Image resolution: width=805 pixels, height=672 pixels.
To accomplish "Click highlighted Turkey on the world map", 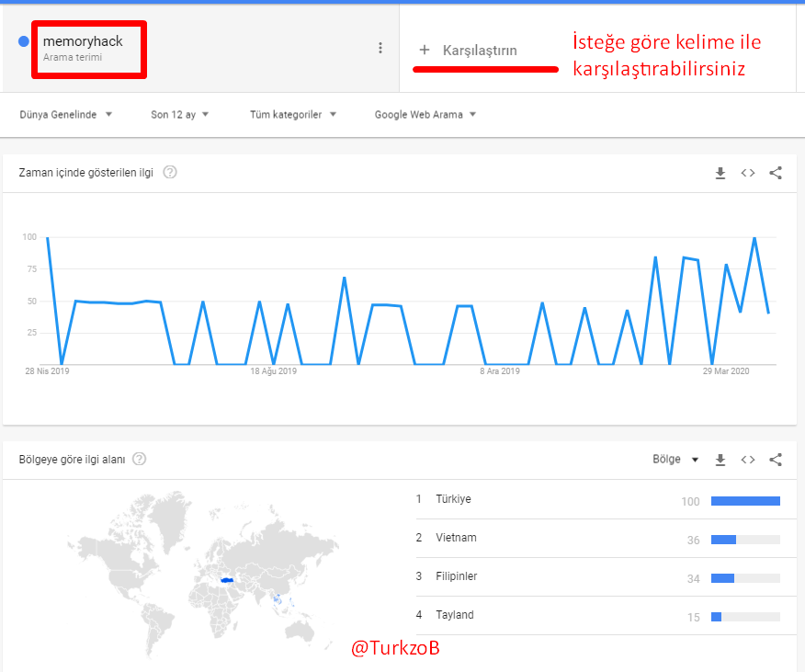I will 227,580.
